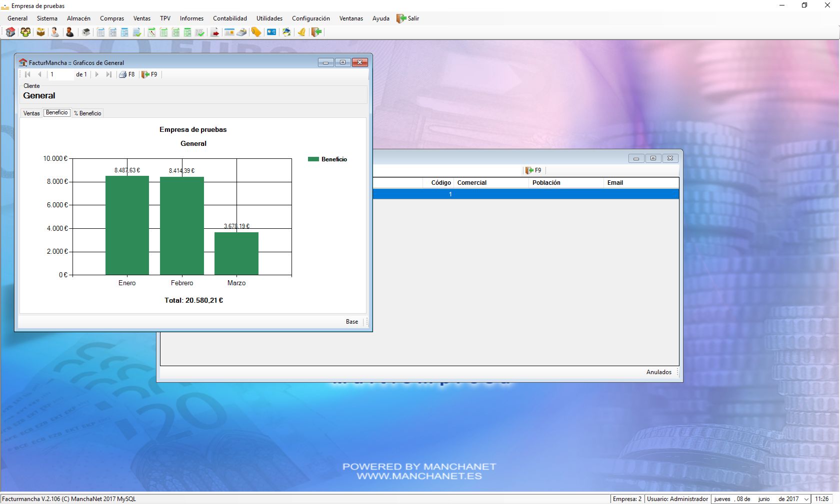Click the green Beneficio legend swatch
The width and height of the screenshot is (840, 504).
pos(313,159)
